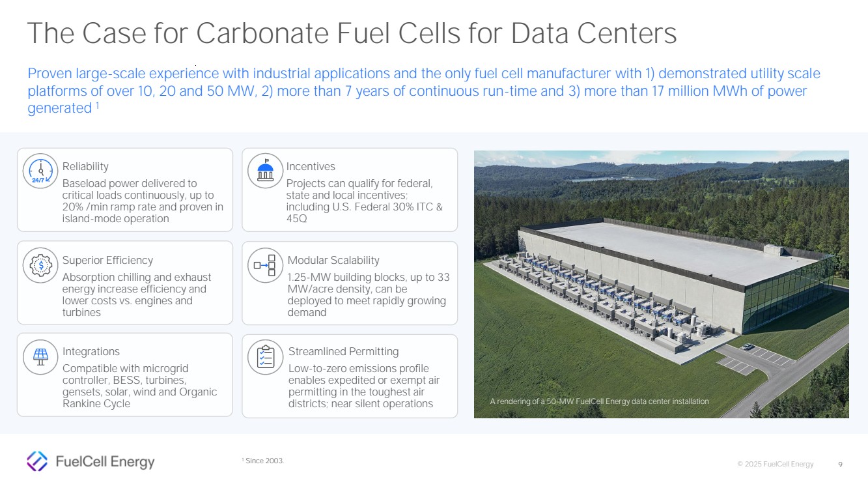Click the dollar gear Superior Efficiency icon
This screenshot has height=488, width=868.
40,265
